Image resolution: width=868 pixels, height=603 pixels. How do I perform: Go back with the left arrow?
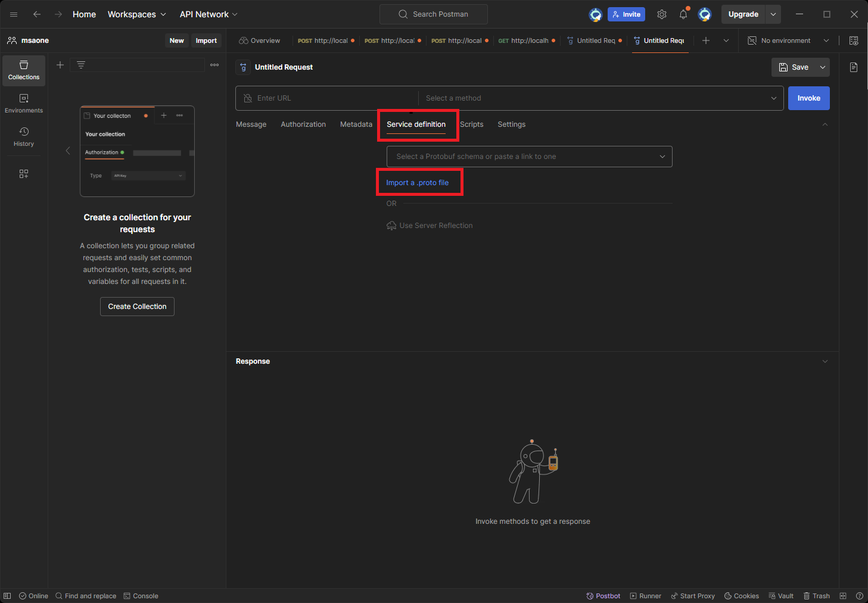(37, 14)
